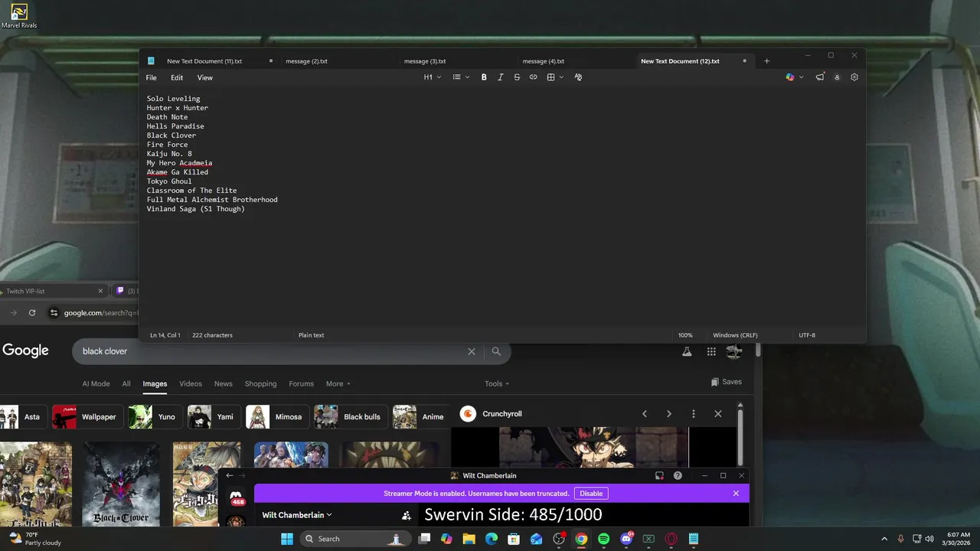This screenshot has height=551, width=980.
Task: Open the Google Tools dropdown
Action: tap(497, 384)
